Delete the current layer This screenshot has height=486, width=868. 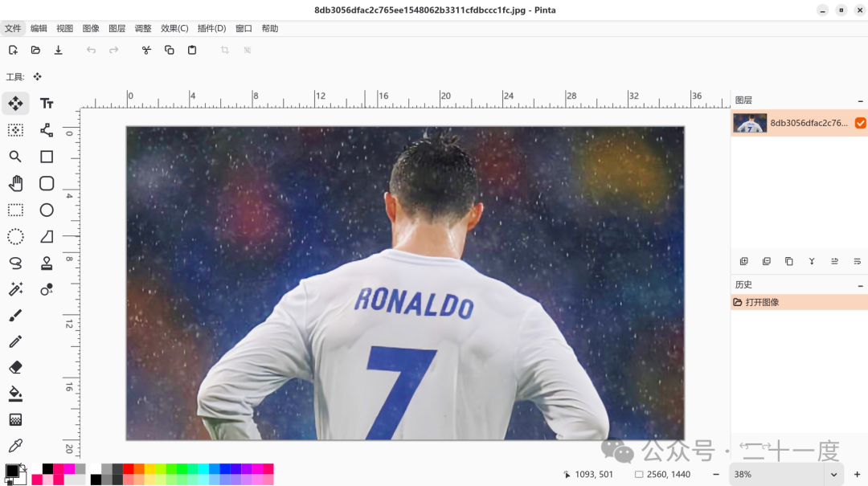[767, 261]
